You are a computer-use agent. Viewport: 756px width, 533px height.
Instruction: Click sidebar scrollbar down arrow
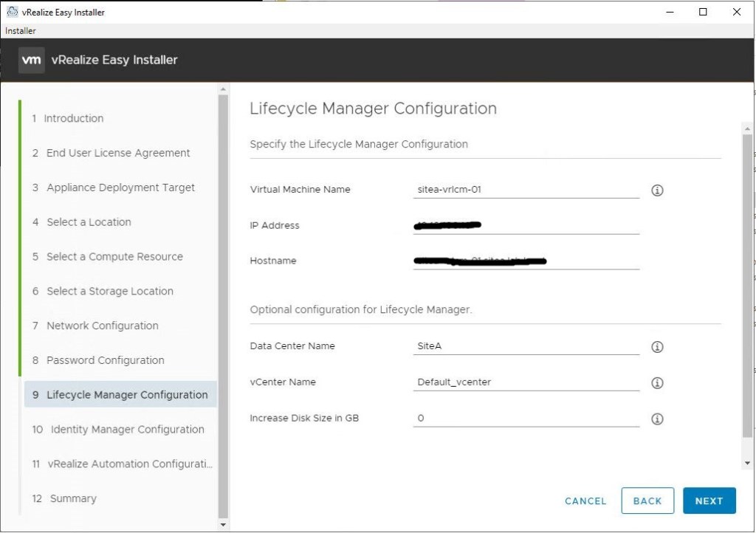[224, 524]
